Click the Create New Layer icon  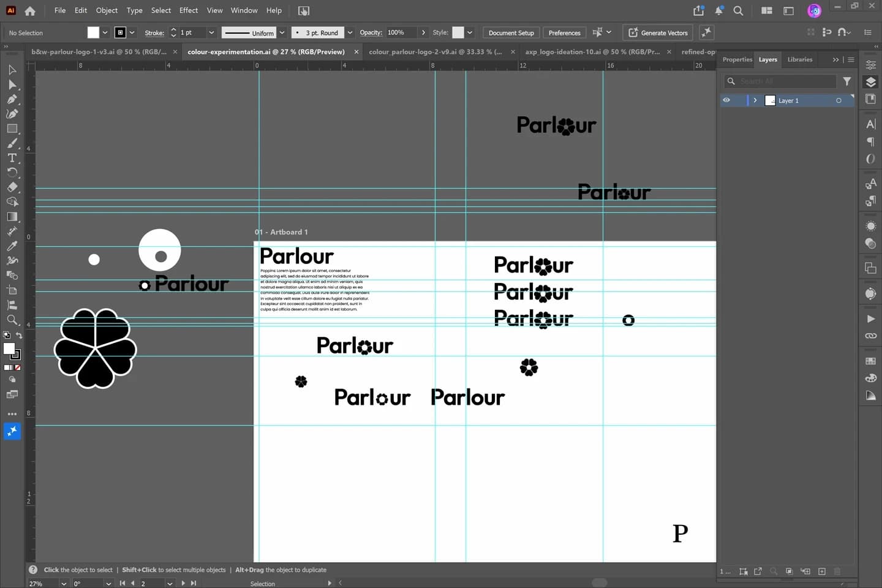pos(822,571)
